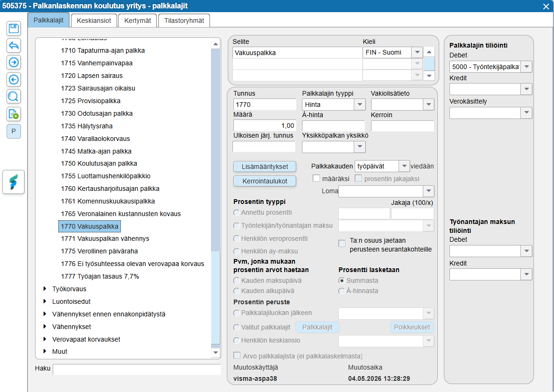Screen dimensions: 554x392
Task: Click the green-blue application logo icon
Action: click(x=14, y=182)
